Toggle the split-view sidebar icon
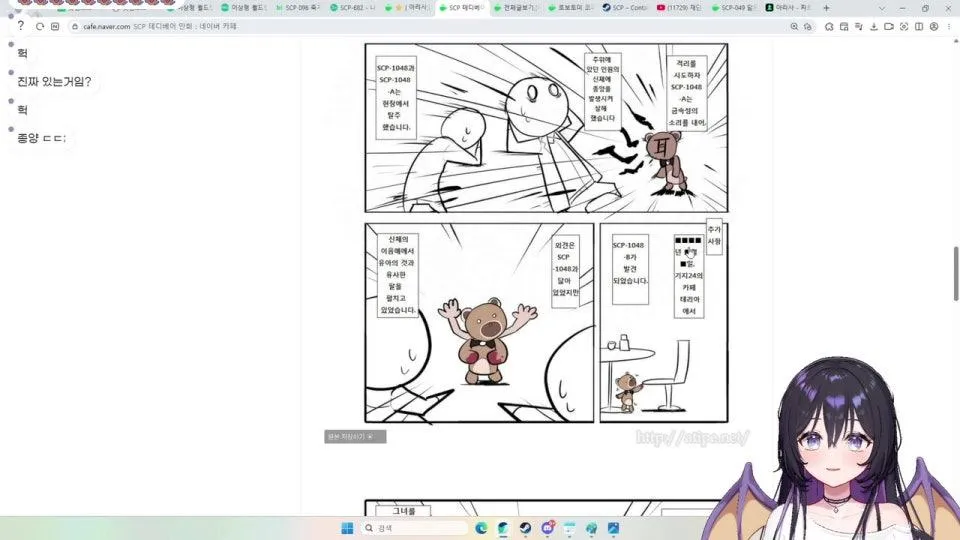The width and height of the screenshot is (960, 540). tap(919, 26)
